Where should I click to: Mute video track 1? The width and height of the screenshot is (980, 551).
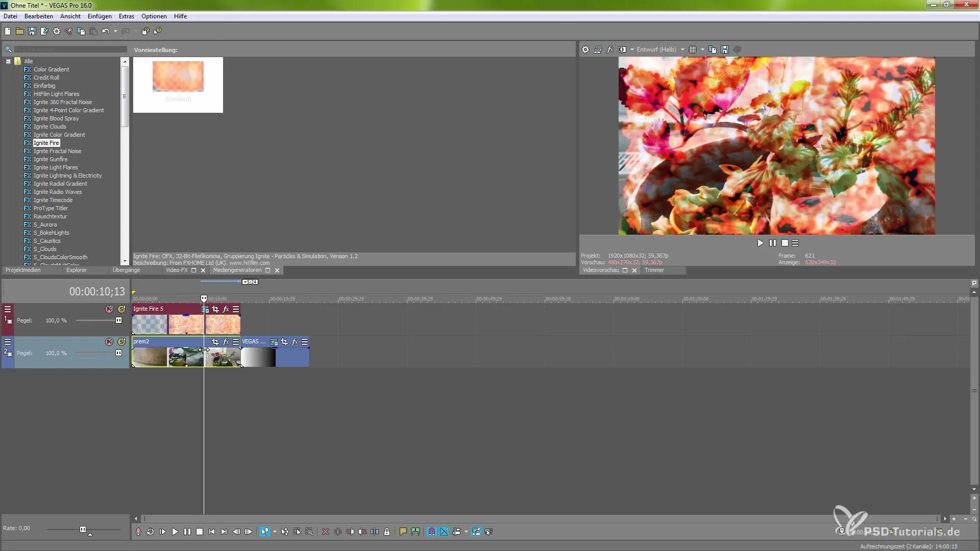pos(109,309)
